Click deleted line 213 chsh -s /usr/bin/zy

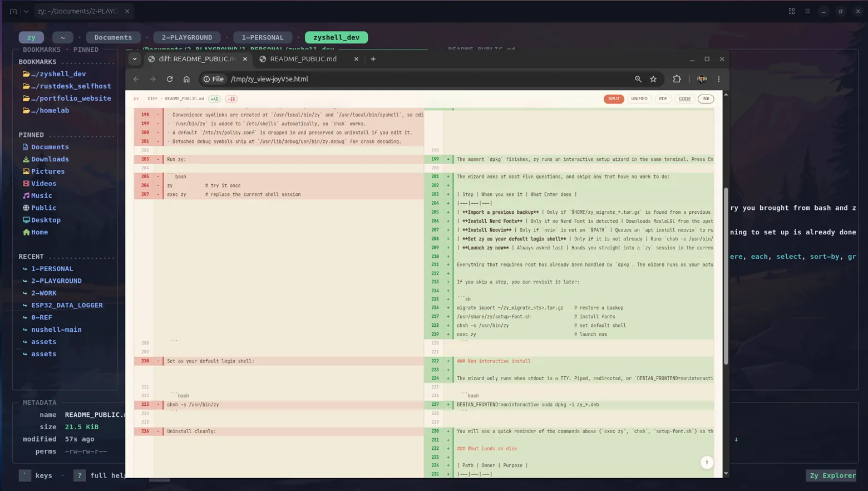click(x=279, y=405)
